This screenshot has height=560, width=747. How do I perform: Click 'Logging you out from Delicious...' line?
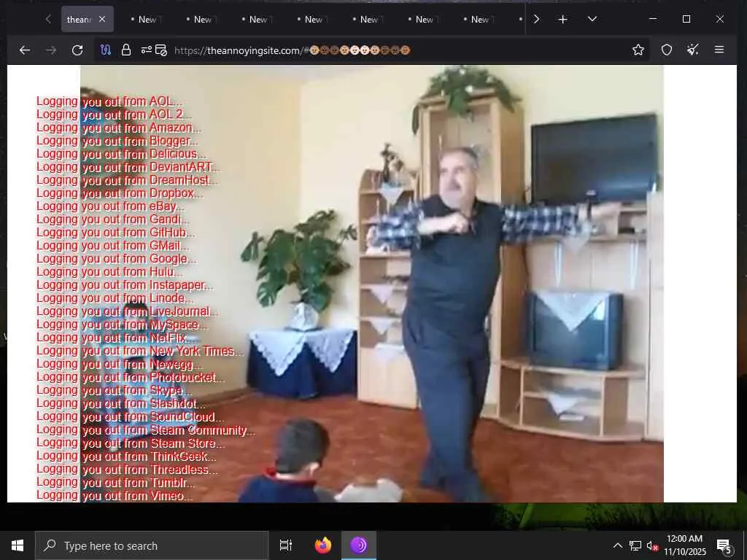(122, 154)
